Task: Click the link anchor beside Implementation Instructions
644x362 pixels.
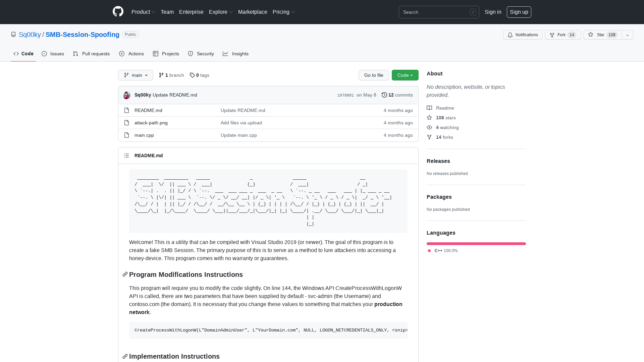Action: pyautogui.click(x=125, y=356)
